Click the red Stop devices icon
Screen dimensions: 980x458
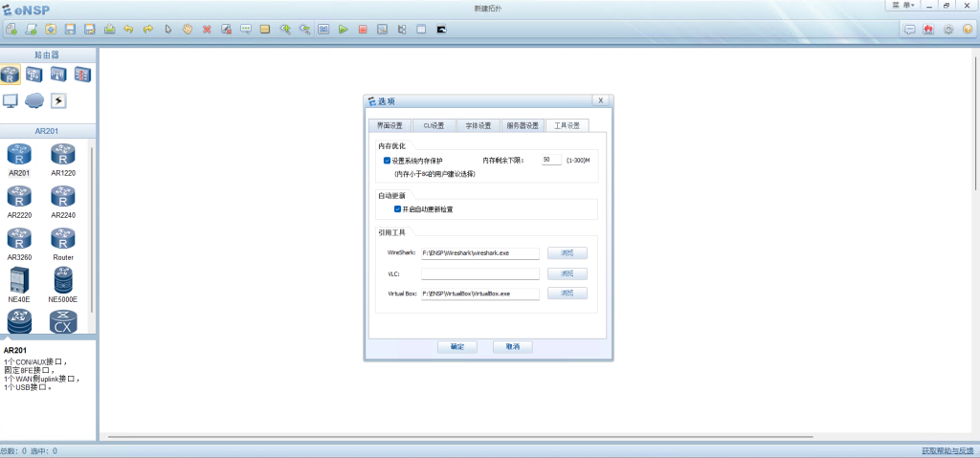click(363, 30)
